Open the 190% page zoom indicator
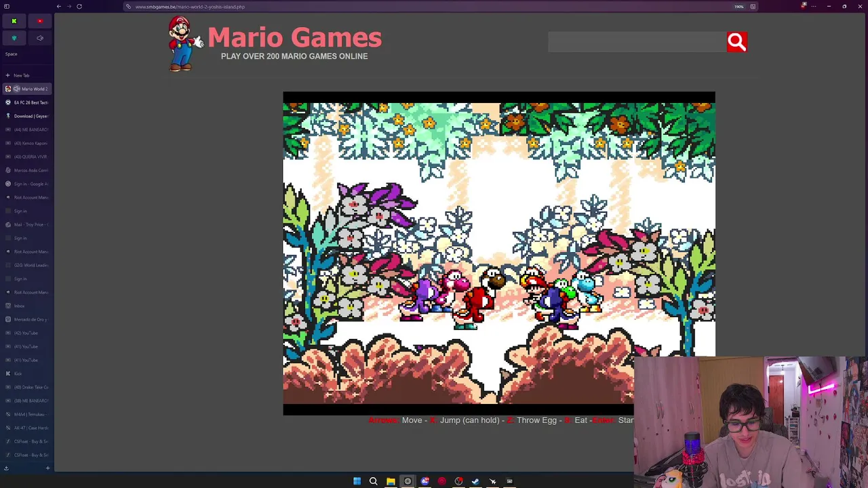 [738, 7]
